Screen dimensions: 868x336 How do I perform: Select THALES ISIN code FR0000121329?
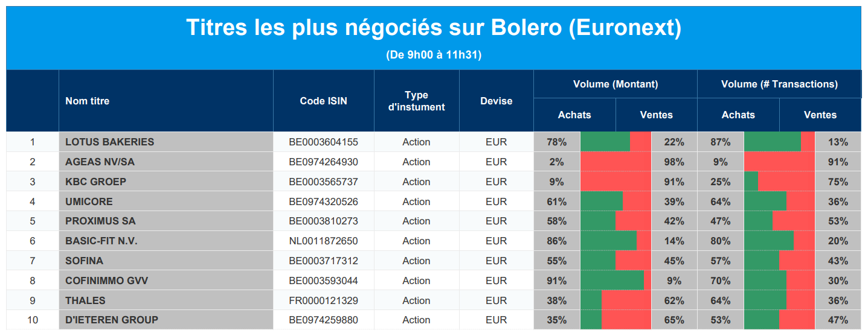click(x=323, y=301)
